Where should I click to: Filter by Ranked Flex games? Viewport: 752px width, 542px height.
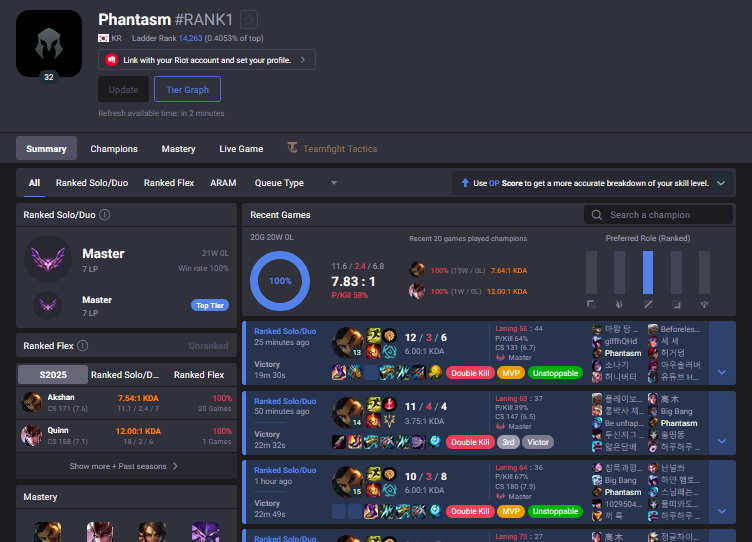click(x=169, y=183)
